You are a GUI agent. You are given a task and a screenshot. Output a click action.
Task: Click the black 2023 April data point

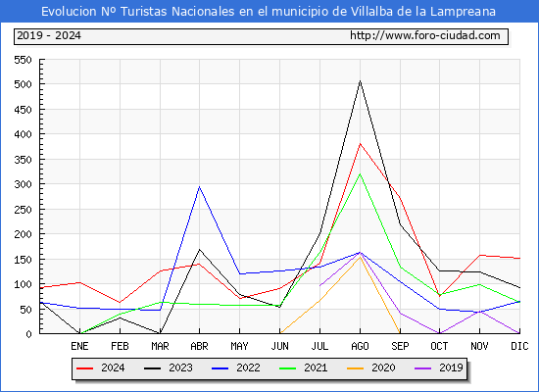click(x=199, y=249)
